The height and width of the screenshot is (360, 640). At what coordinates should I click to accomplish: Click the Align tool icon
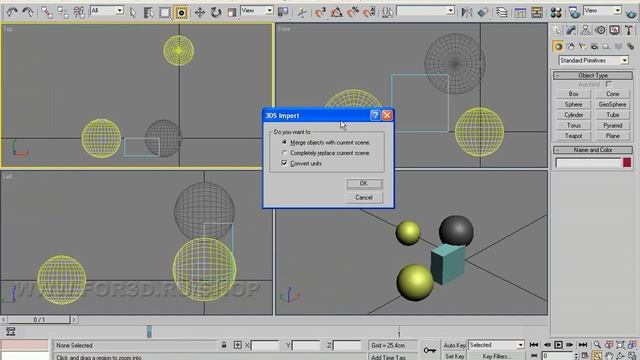[x=482, y=12]
